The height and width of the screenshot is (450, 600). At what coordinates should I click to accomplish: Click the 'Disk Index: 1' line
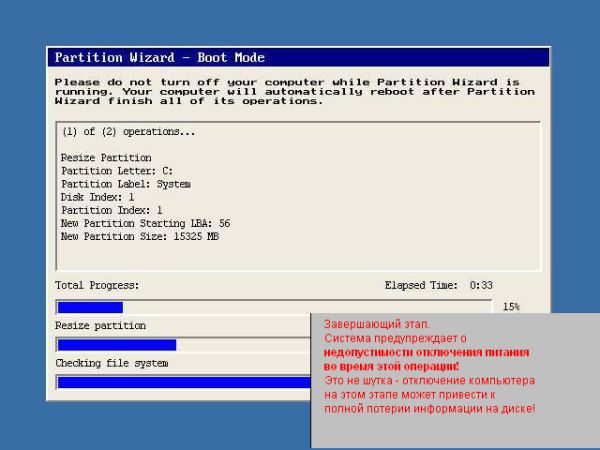98,197
